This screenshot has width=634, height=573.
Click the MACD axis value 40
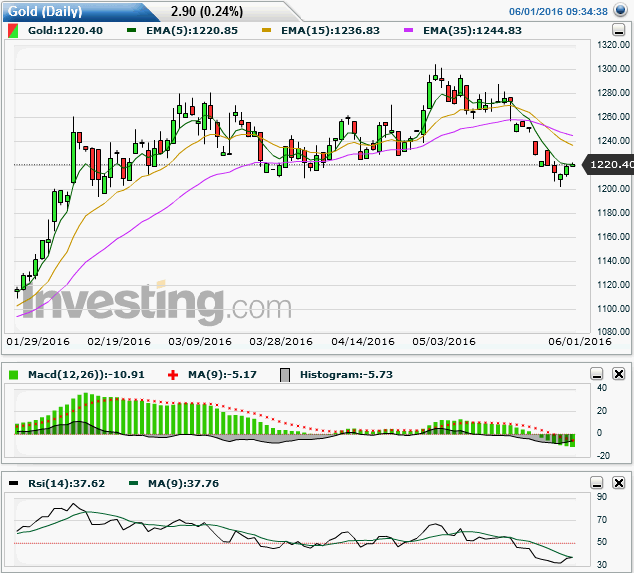click(602, 388)
